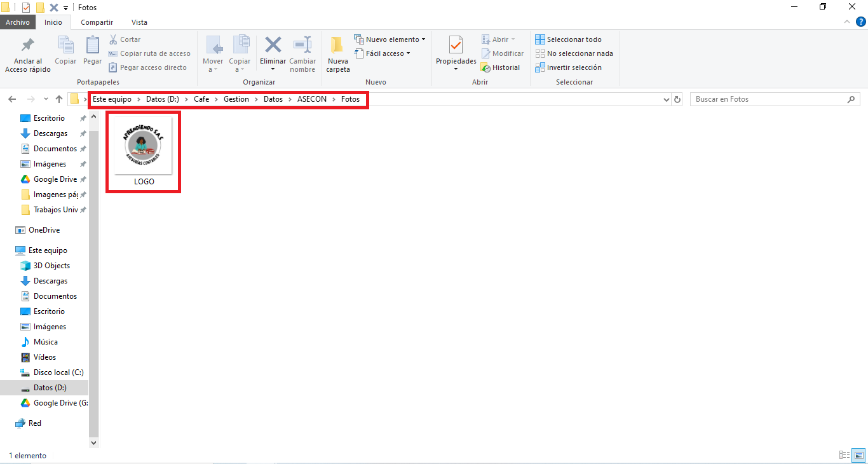
Task: Click Anclar al Acceso rápido pin icon
Action: point(28,46)
